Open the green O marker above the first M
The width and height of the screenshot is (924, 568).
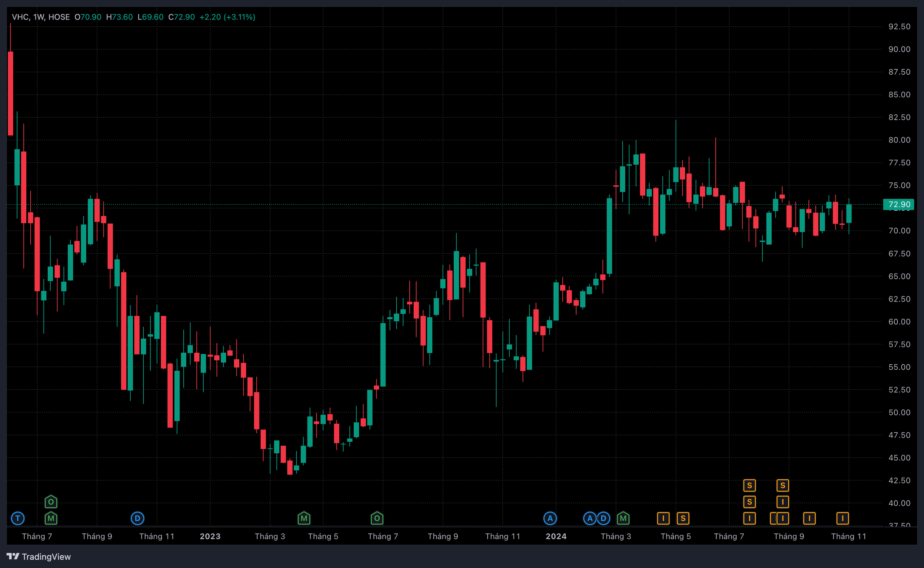tap(51, 502)
